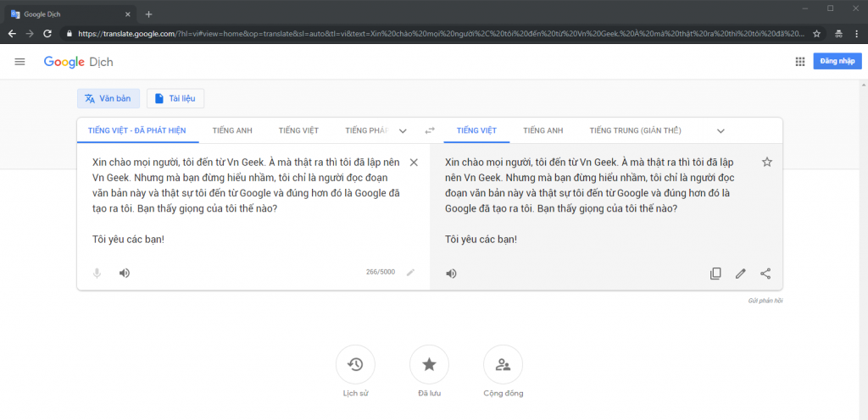Click the page vertical scrollbar up arrow
The image size is (868, 420).
tap(864, 86)
